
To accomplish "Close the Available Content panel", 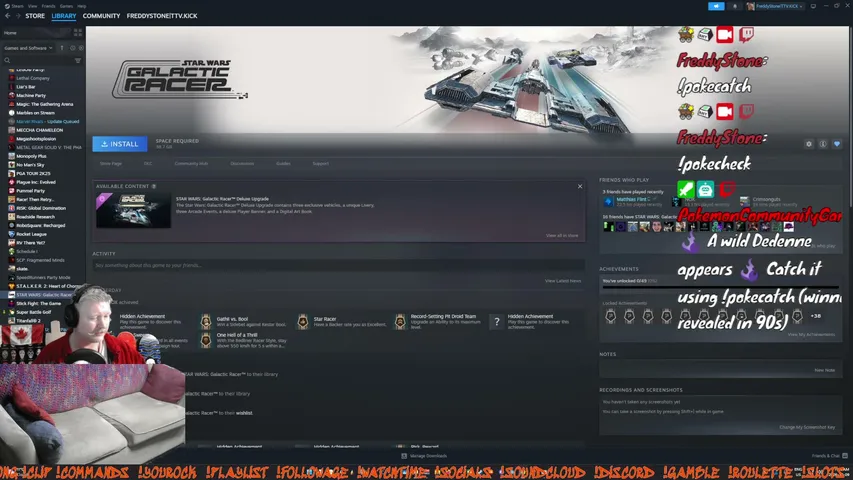I will (x=580, y=186).
